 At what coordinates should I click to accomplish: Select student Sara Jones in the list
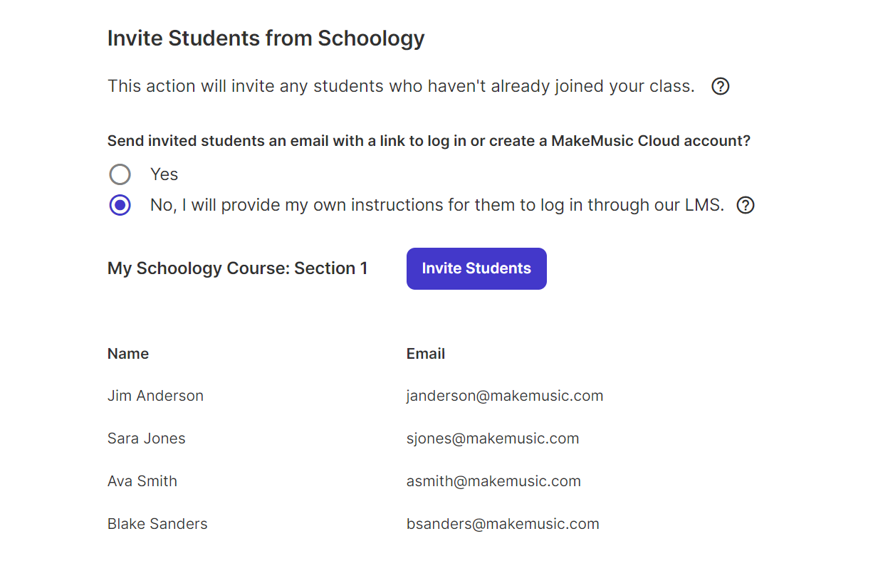point(147,439)
